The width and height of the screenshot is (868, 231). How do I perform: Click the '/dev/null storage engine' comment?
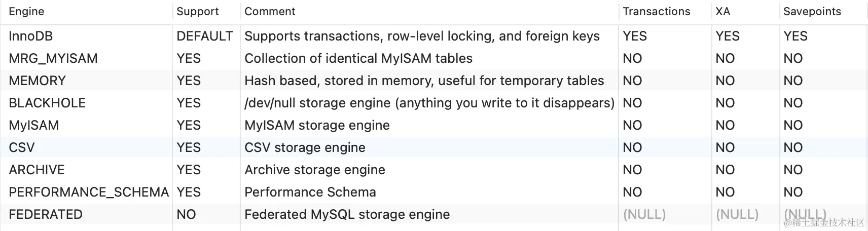(429, 103)
